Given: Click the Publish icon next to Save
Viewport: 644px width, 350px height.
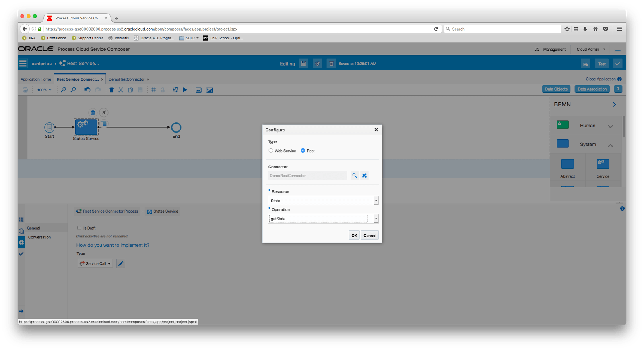Looking at the screenshot, I should [318, 64].
